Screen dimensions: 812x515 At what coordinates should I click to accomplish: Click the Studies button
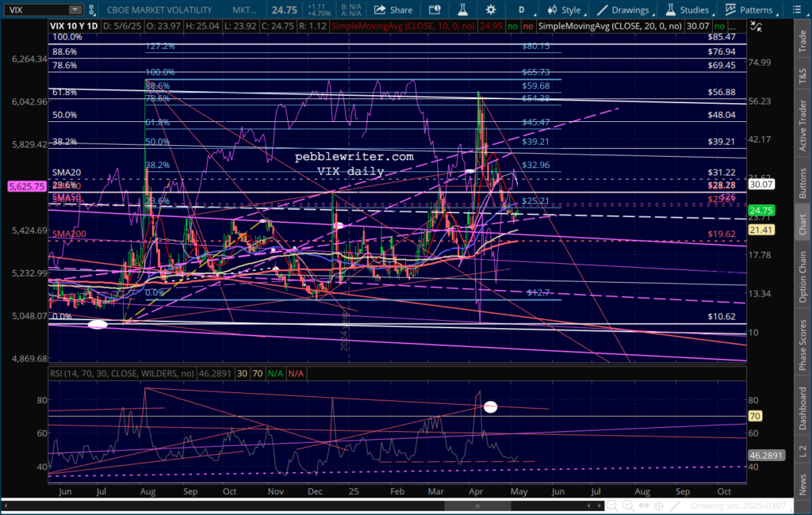(688, 10)
